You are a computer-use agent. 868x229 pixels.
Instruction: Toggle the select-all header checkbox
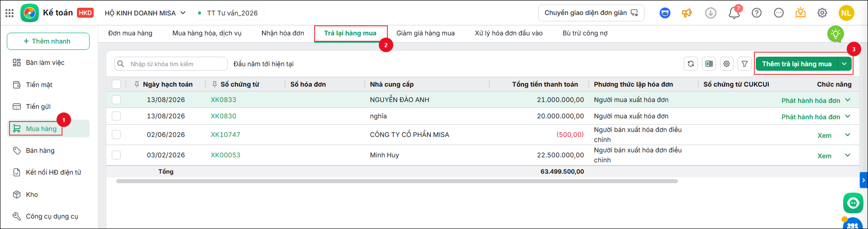click(x=116, y=84)
